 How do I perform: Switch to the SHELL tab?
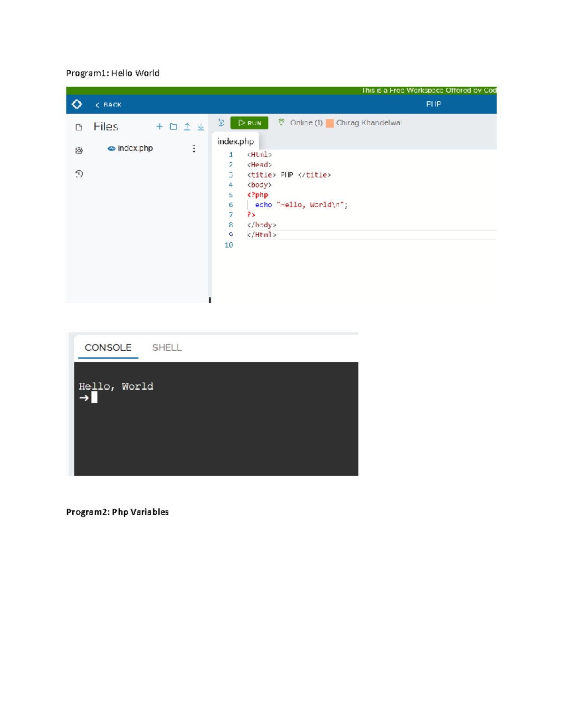(167, 348)
